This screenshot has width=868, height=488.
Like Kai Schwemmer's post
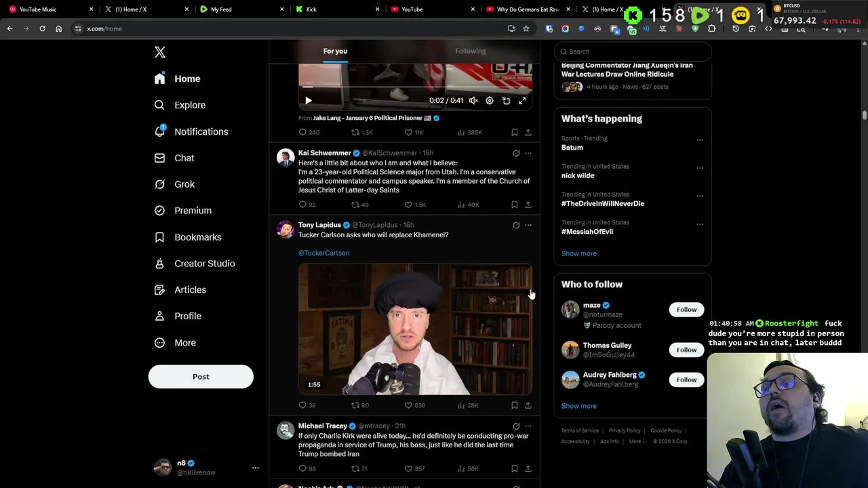[x=415, y=205]
